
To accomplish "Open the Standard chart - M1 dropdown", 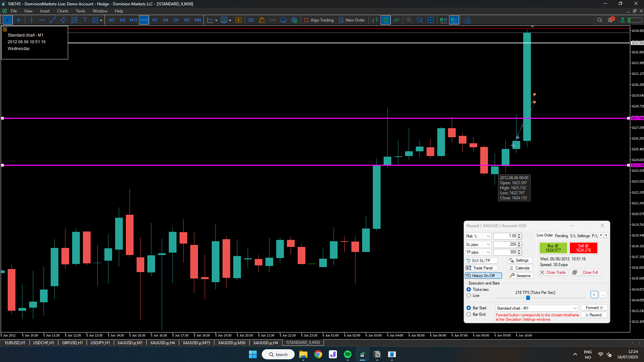I will click(537, 308).
